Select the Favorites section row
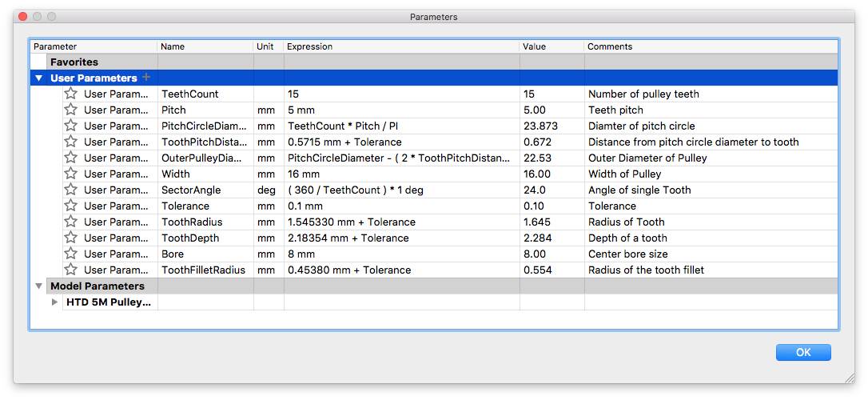Image resolution: width=868 pixels, height=400 pixels. pyautogui.click(x=74, y=62)
